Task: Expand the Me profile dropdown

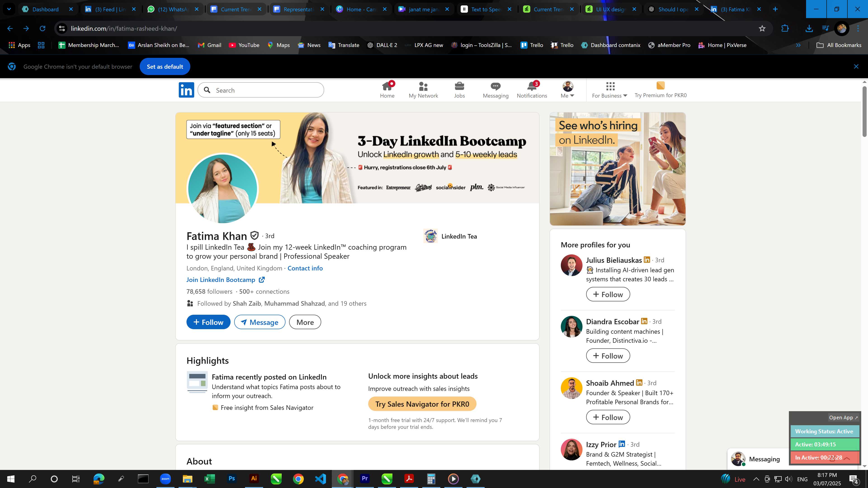Action: (x=567, y=90)
